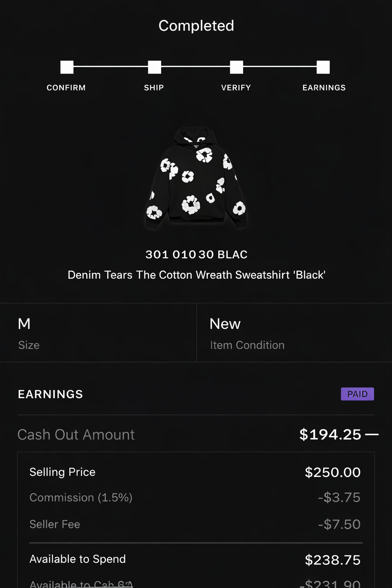Tap the purple PAID badge
Viewport: 392px width, 588px height.
click(x=357, y=394)
